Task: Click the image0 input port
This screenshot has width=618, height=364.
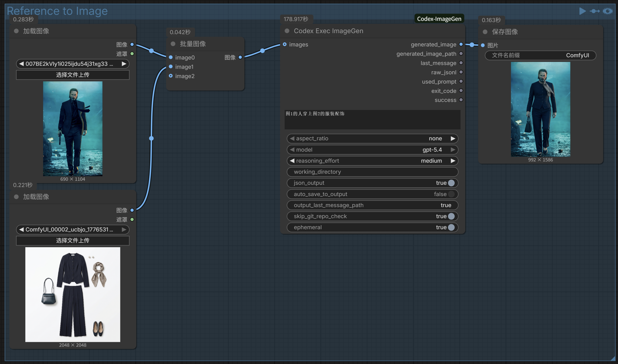Action: coord(171,57)
